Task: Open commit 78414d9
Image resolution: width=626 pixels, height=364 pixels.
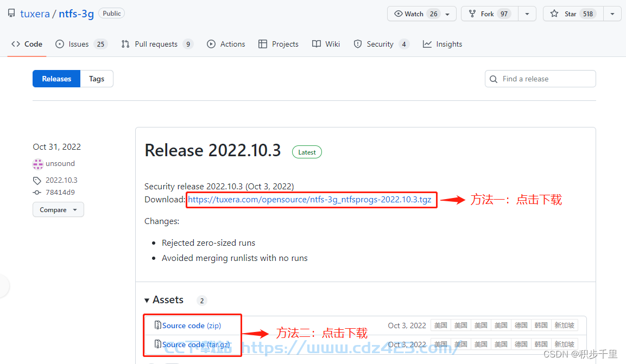Action: (x=60, y=192)
